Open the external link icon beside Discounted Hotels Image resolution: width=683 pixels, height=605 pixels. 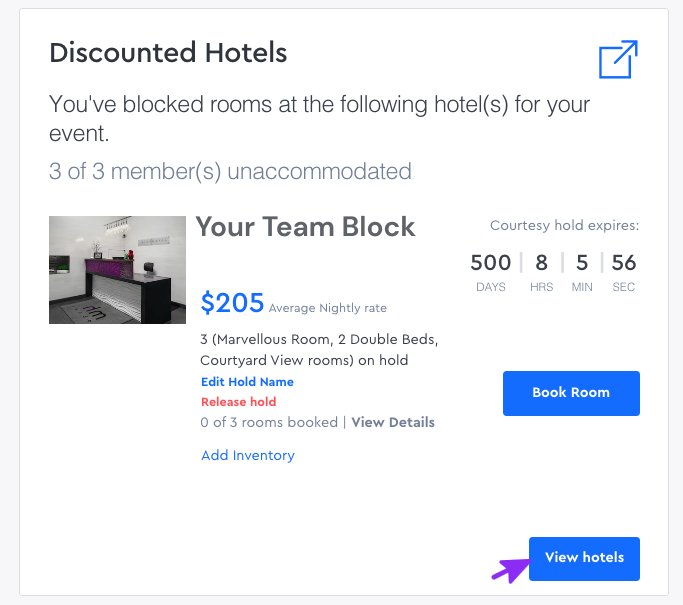618,59
